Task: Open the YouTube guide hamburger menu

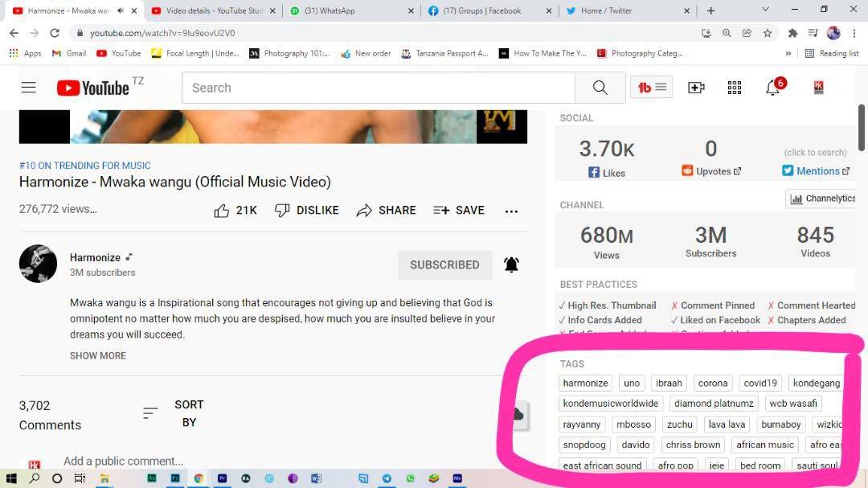Action: pyautogui.click(x=29, y=88)
